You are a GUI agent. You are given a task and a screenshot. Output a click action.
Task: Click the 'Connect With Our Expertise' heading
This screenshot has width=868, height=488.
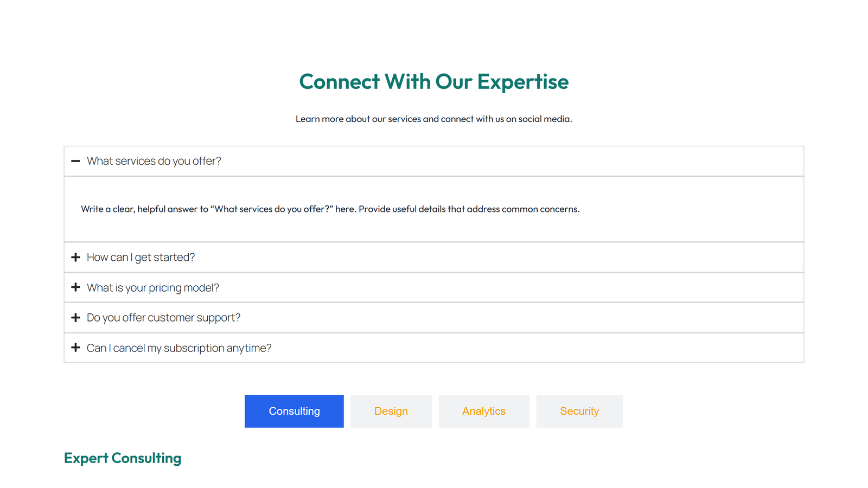[433, 81]
